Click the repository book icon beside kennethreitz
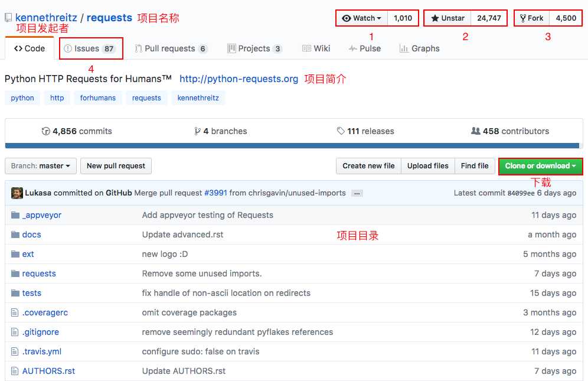 point(8,18)
